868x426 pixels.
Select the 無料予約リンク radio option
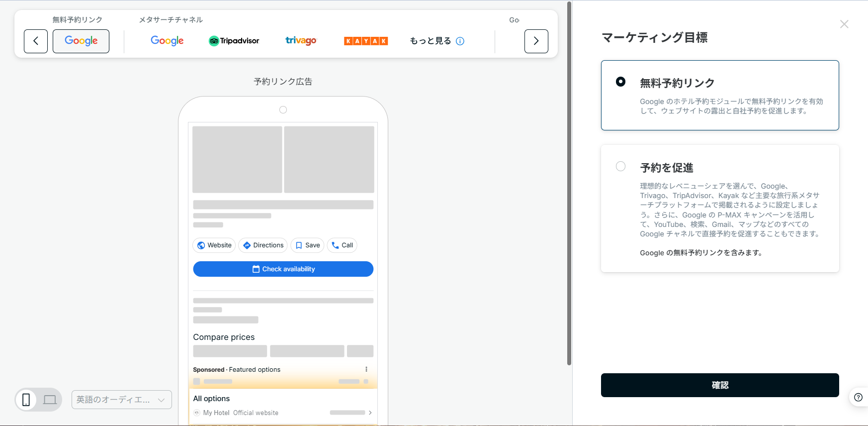click(x=620, y=82)
